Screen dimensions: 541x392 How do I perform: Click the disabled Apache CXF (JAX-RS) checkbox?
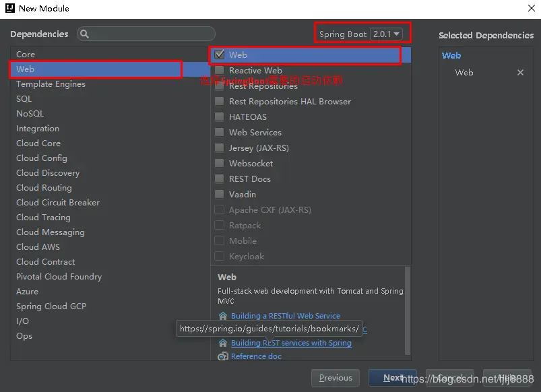pyautogui.click(x=220, y=209)
